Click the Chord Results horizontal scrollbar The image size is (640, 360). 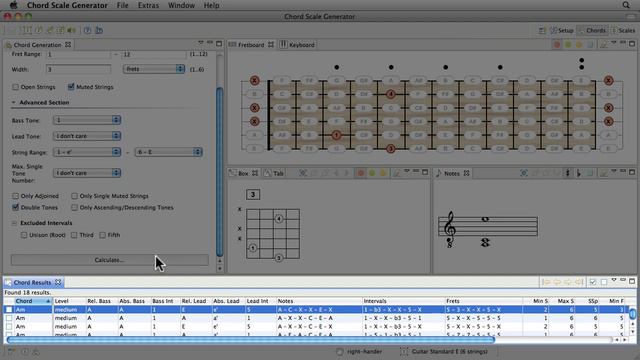251,339
